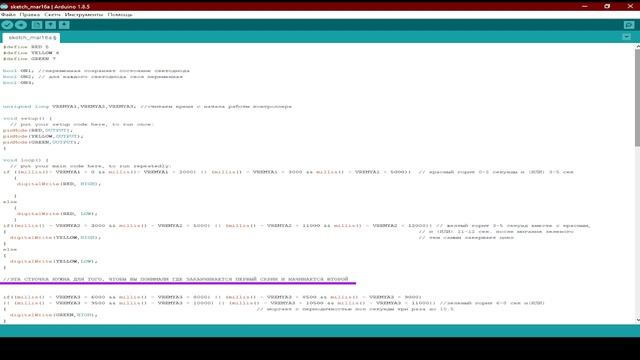
Task: Click the vertical scrollbar thumb
Action: pyautogui.click(x=637, y=98)
